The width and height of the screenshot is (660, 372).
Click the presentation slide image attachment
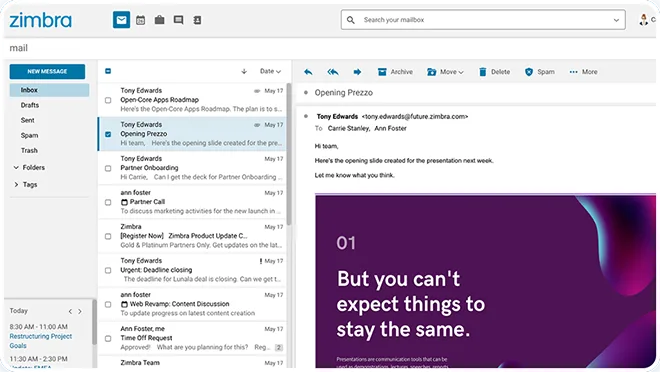[x=485, y=281]
